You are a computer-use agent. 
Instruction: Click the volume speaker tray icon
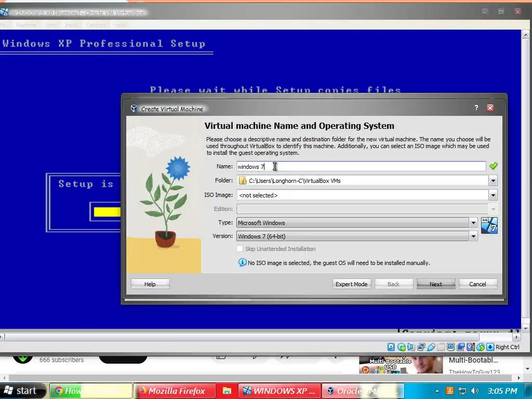475,391
